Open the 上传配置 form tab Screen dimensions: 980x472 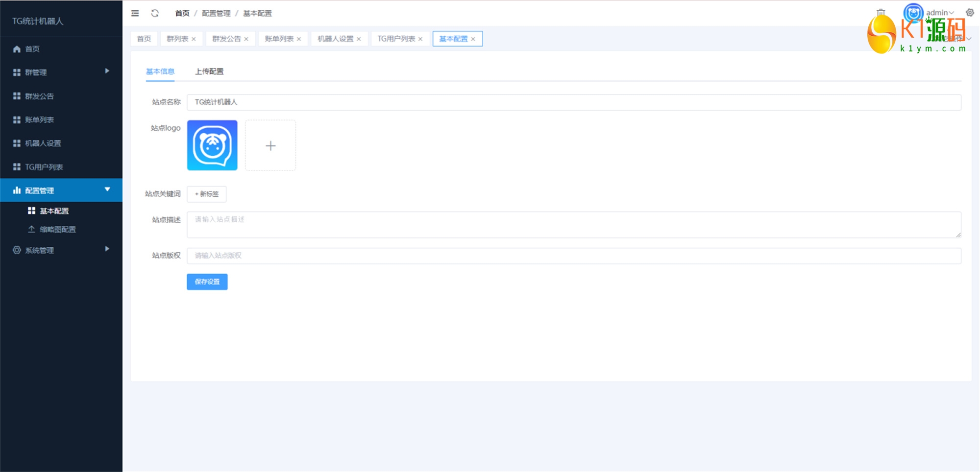tap(209, 71)
